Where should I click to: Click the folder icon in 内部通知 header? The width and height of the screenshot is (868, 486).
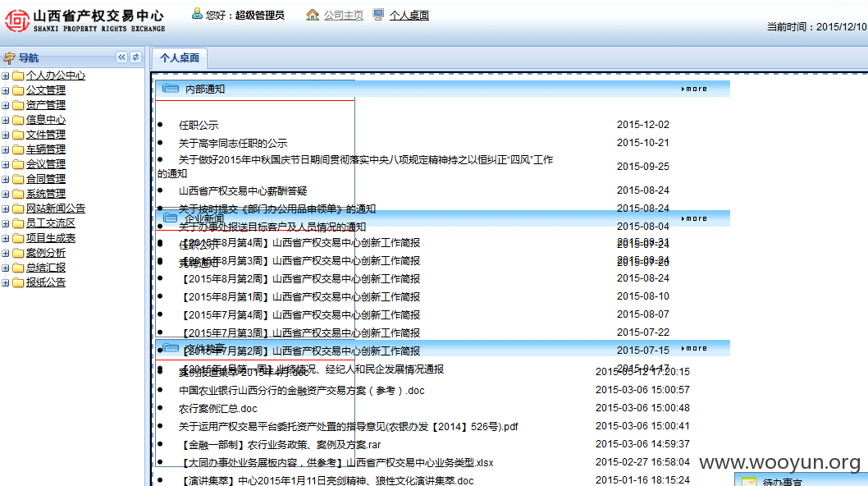pos(171,89)
